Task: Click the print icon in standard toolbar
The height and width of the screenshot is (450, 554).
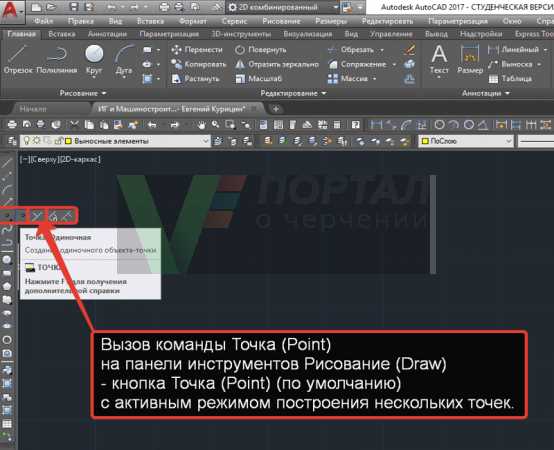Action: click(x=12, y=124)
